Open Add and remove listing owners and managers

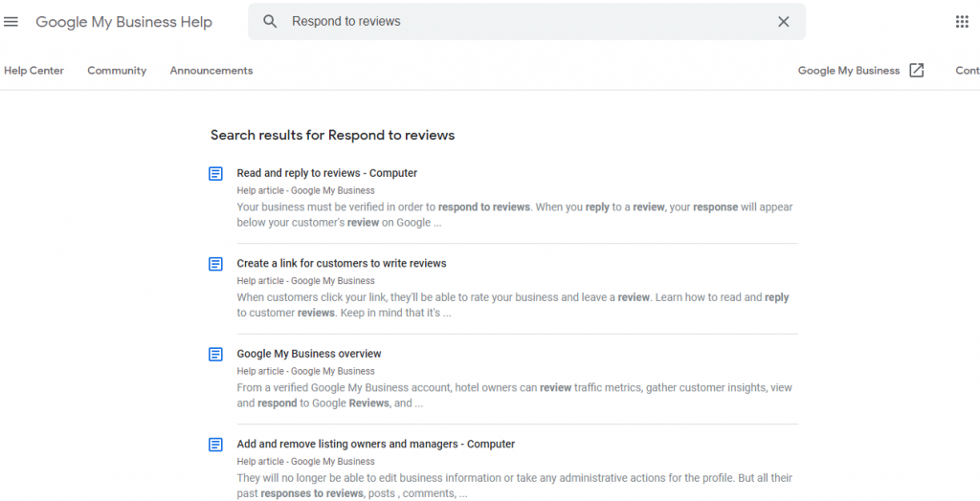coord(375,445)
